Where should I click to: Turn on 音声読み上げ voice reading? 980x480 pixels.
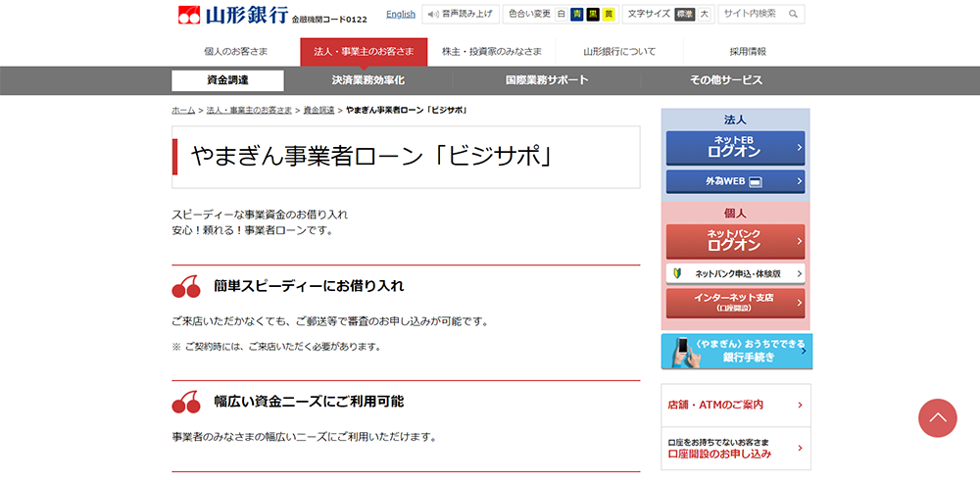pyautogui.click(x=462, y=14)
